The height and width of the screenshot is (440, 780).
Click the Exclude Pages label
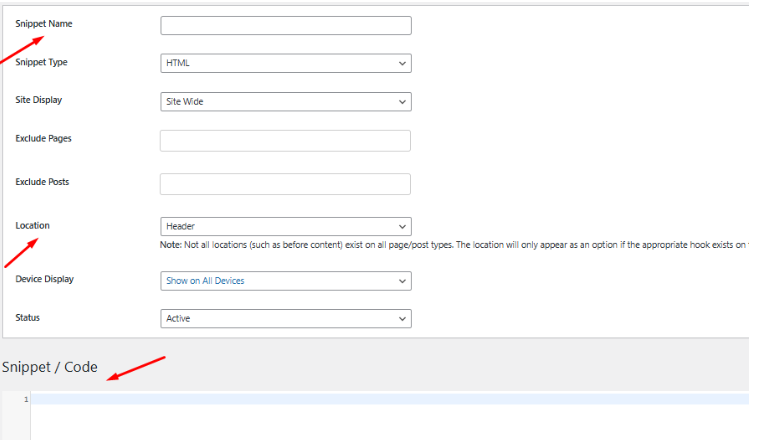43,138
